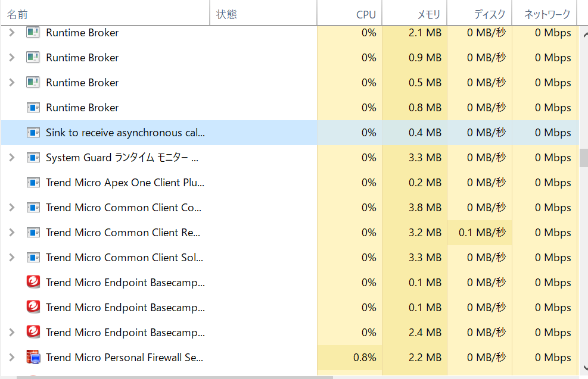Expand Trend Micro Common Client Sol... process

coord(12,257)
